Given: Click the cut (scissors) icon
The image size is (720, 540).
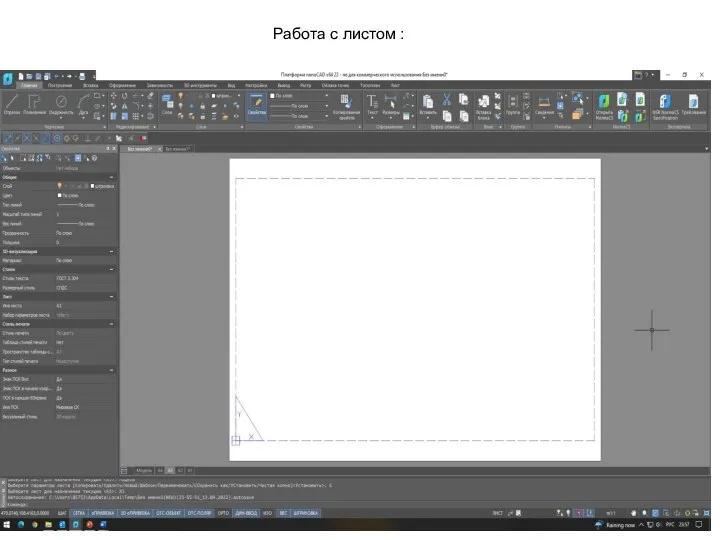Looking at the screenshot, I should (x=447, y=98).
